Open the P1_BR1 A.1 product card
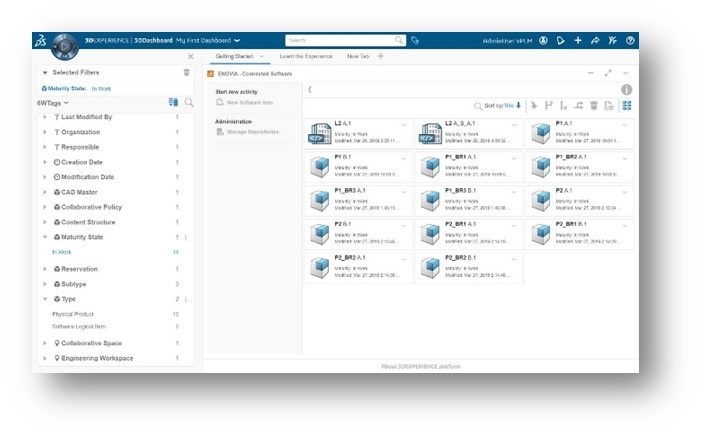Screen dimensions: 704x438 469,167
